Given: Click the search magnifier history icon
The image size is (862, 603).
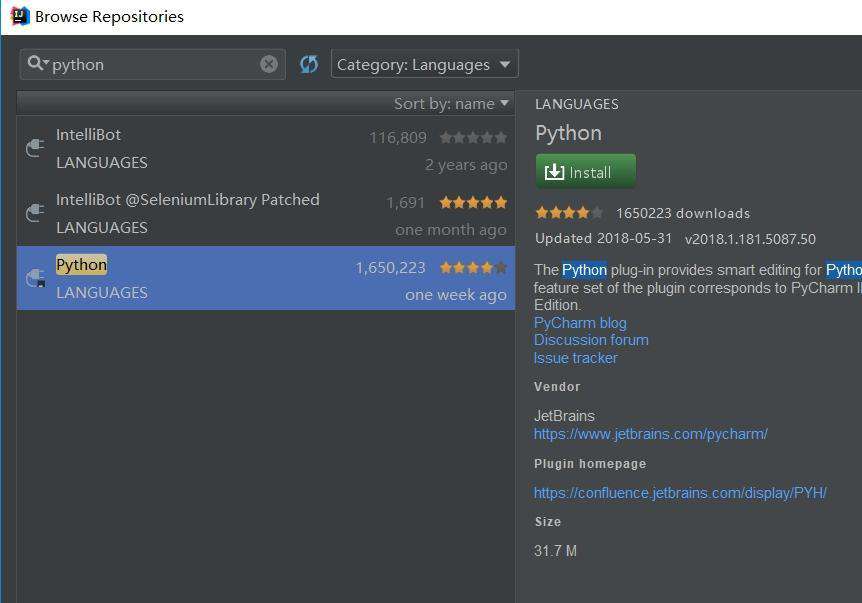Looking at the screenshot, I should coord(37,63).
